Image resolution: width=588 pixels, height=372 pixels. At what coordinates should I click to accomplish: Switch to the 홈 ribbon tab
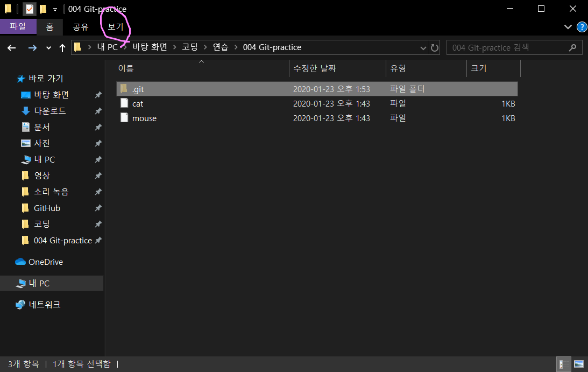49,27
